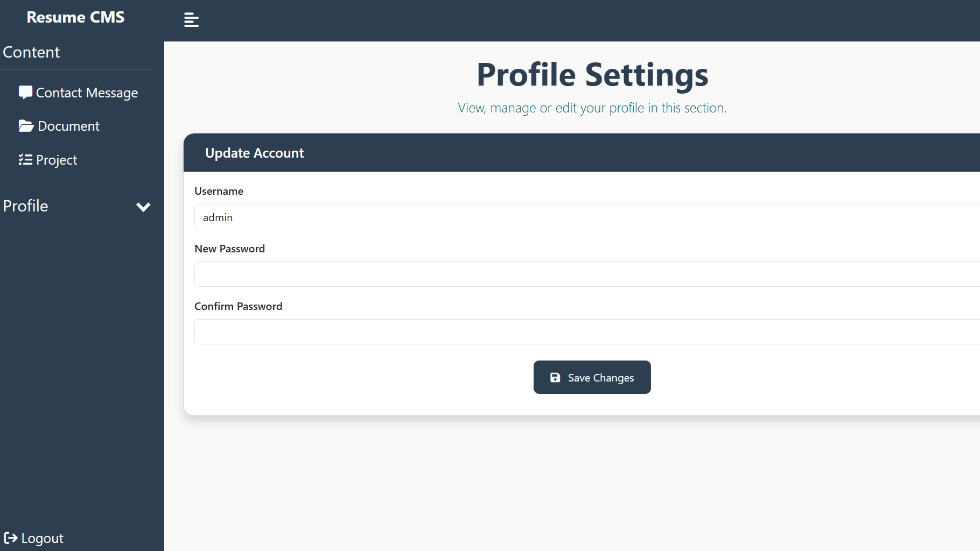Click the Profile Settings page title
The height and width of the screenshot is (551, 980).
coord(592,74)
